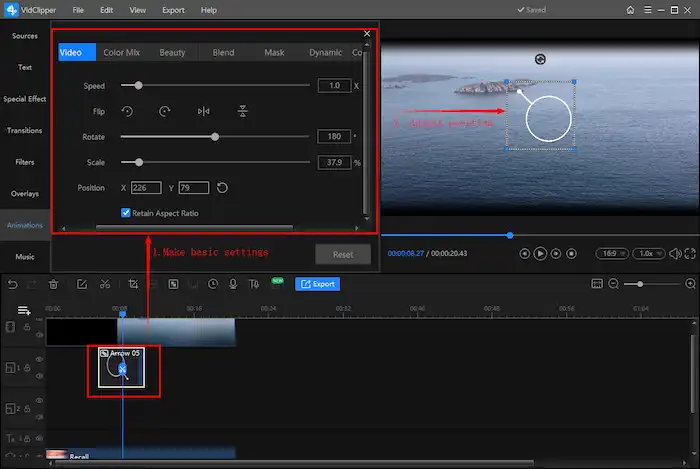The height and width of the screenshot is (469, 700).
Task: Click the flip vertical icon
Action: (x=242, y=111)
